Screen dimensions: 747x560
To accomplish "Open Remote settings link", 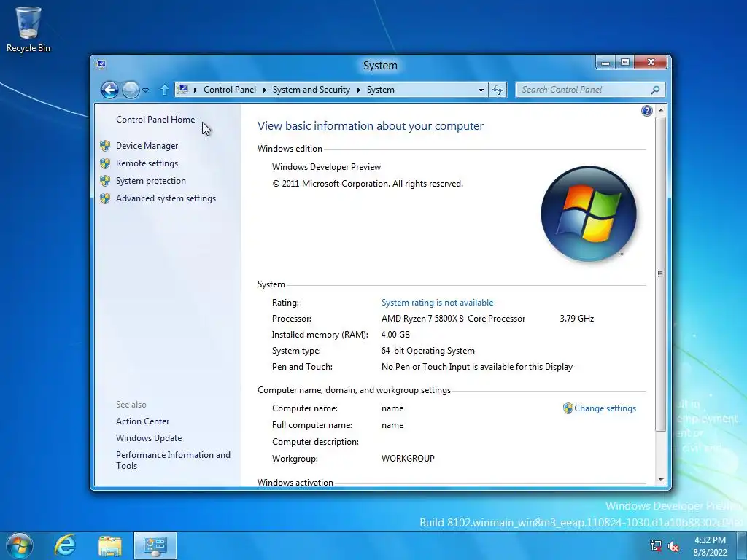I will 147,163.
